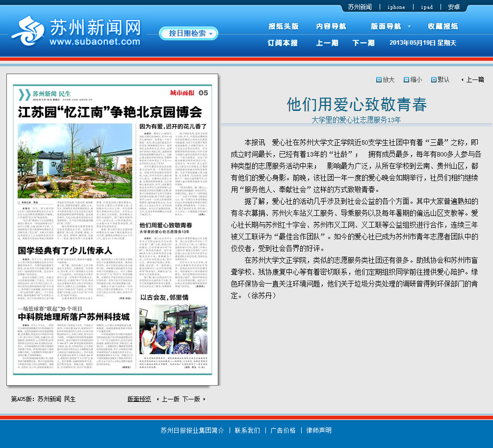
Task: Open the iphone version link
Action: click(x=396, y=7)
